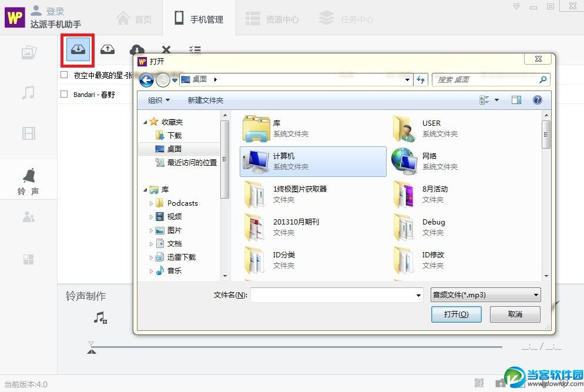The height and width of the screenshot is (392, 584).
Task: Click the refresh button beside address bar
Action: [x=421, y=80]
